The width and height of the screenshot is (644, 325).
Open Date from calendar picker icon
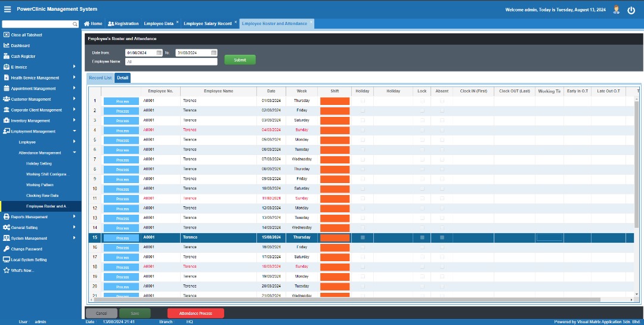pyautogui.click(x=159, y=52)
